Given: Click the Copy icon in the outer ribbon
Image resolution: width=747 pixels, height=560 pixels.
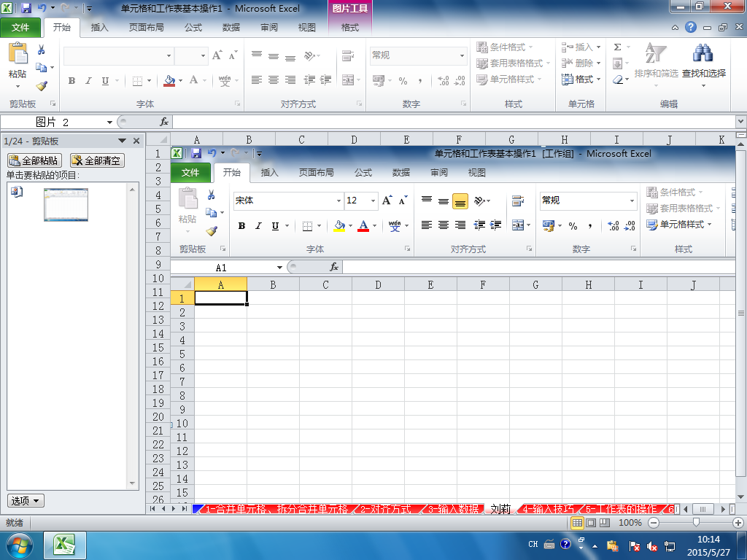Looking at the screenshot, I should [x=42, y=68].
